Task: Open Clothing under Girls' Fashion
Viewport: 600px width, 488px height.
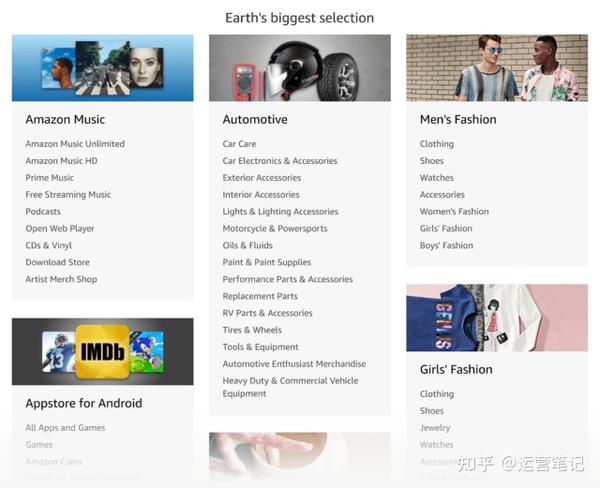Action: pos(437,394)
